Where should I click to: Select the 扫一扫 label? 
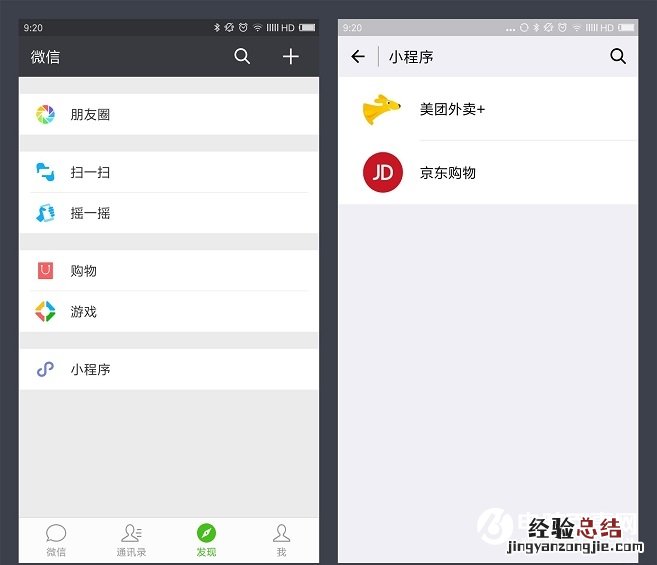[90, 172]
